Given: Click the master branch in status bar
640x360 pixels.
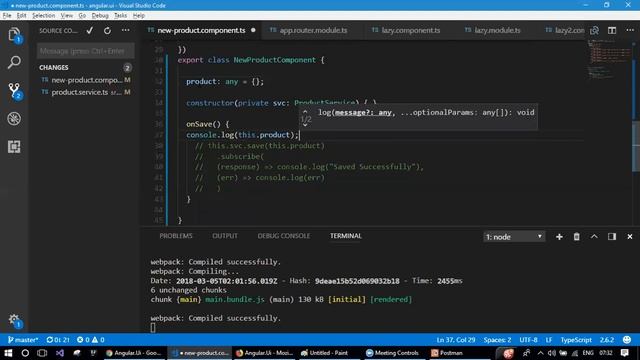Looking at the screenshot, I should click(x=23, y=340).
